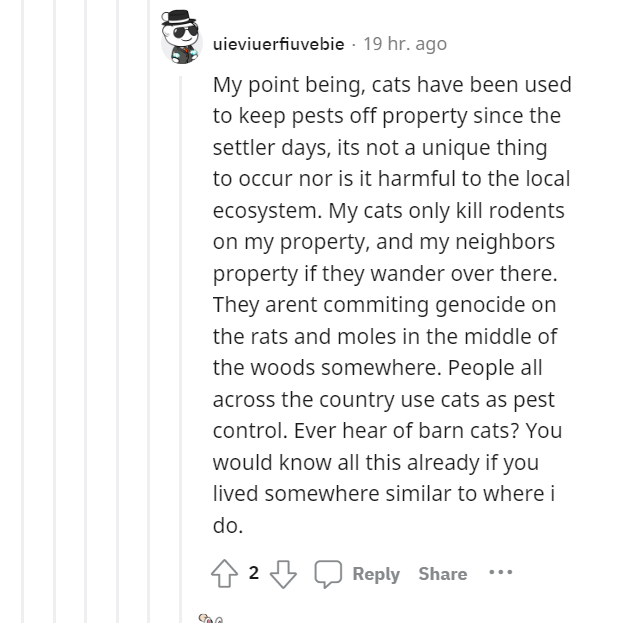Collapse thread using fifth vertical line from left

click(149, 312)
